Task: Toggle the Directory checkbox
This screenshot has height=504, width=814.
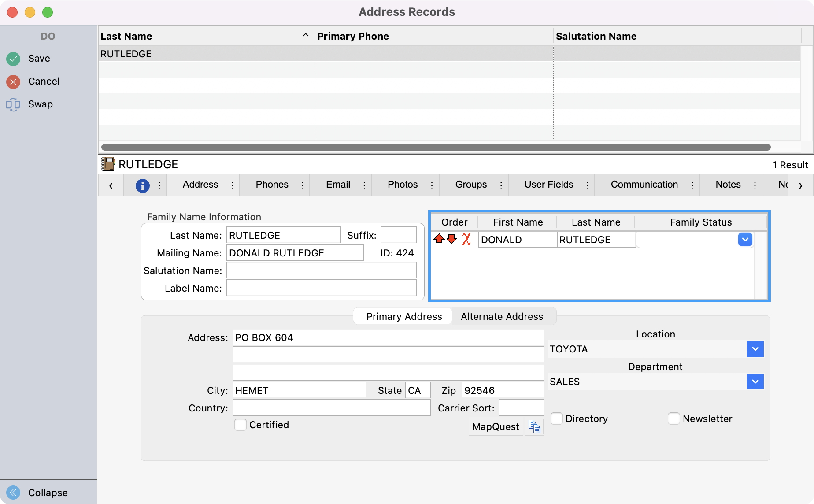Action: [x=557, y=419]
